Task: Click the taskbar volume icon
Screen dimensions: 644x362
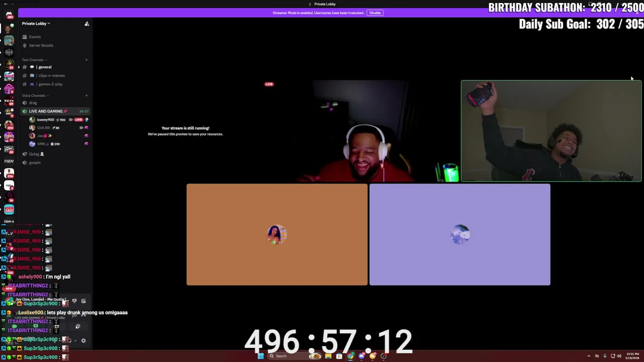Action: click(x=619, y=356)
